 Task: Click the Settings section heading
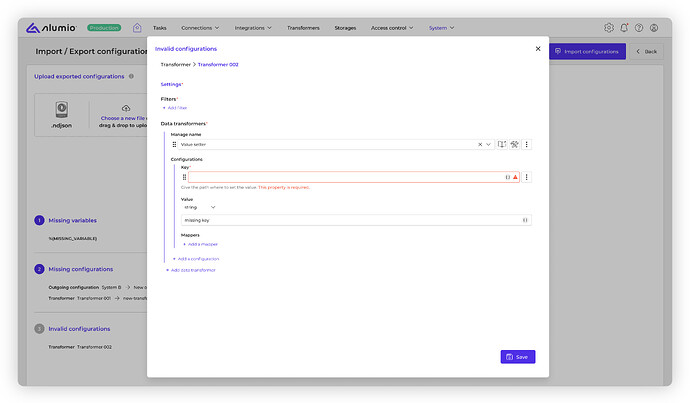pyautogui.click(x=171, y=84)
